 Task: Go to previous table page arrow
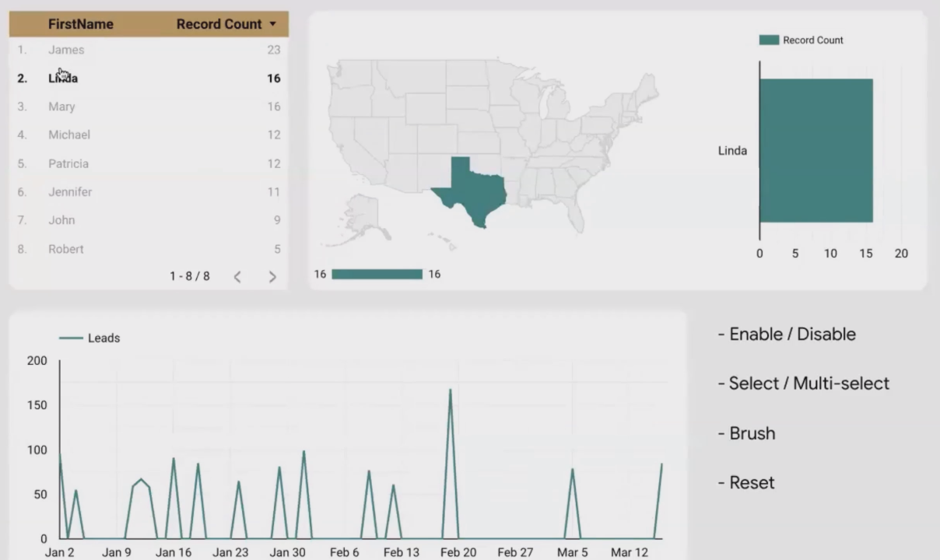pyautogui.click(x=237, y=277)
